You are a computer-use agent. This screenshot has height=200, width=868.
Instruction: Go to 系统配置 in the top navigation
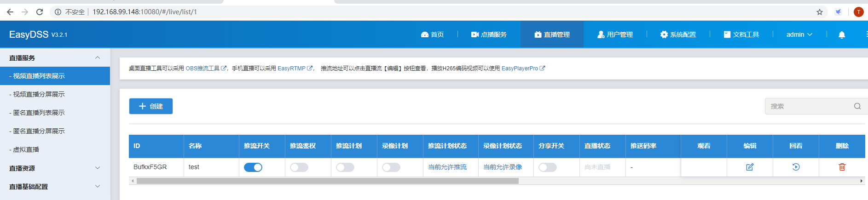point(678,34)
